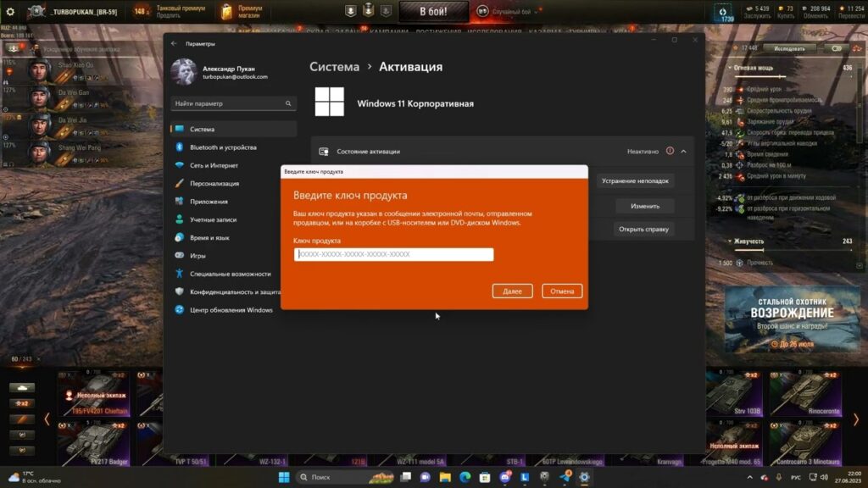Click the Конфиденциальность и защита shield icon

point(179,291)
